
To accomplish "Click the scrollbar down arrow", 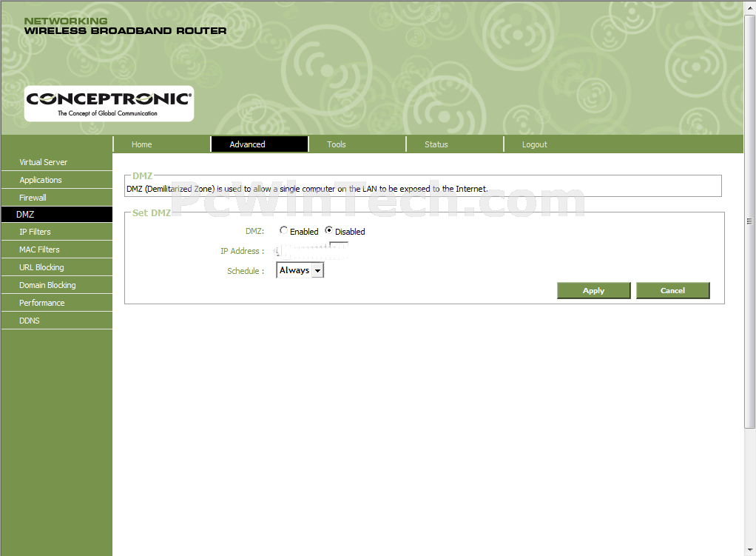I will (x=750, y=550).
